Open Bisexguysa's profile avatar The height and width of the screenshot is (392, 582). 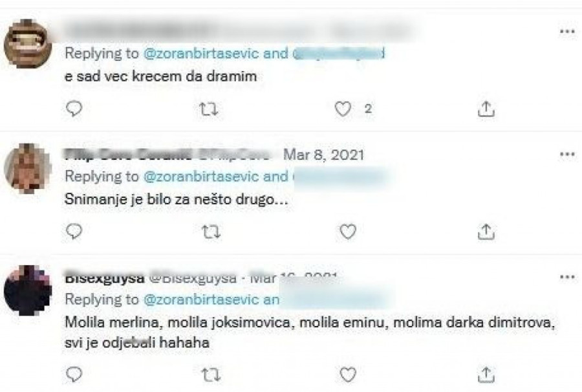coord(28,290)
